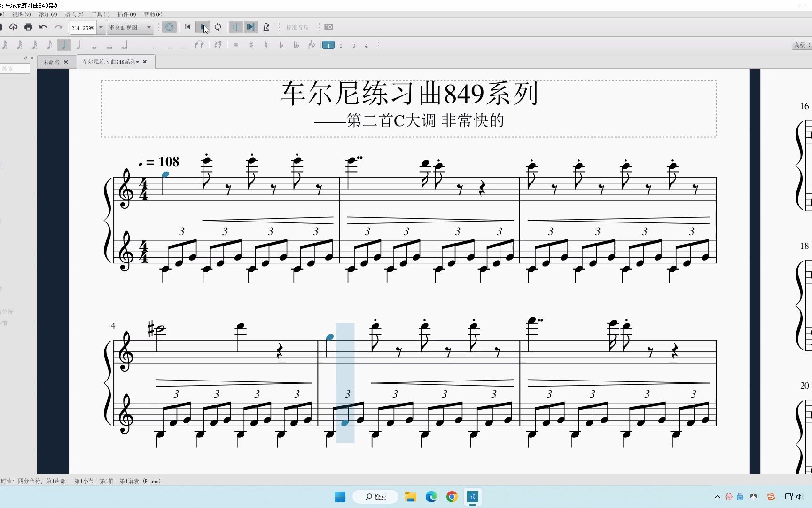Select the 32nd note duration
The width and height of the screenshot is (812, 508).
tap(19, 45)
